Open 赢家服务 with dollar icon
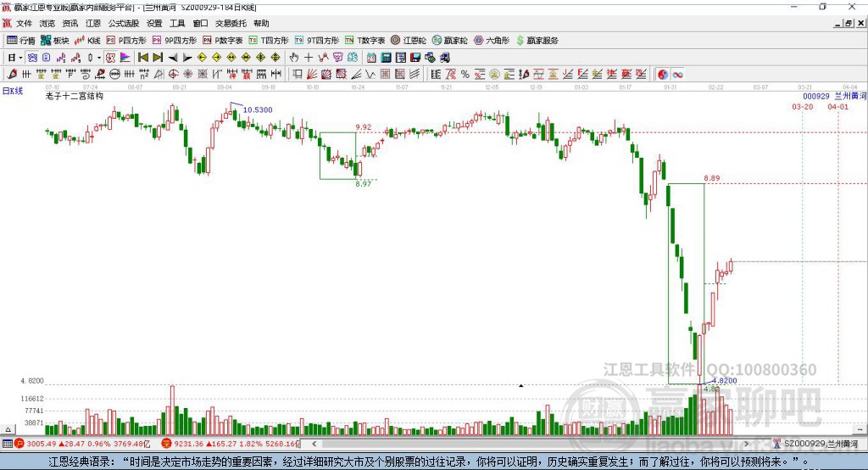 tap(537, 41)
